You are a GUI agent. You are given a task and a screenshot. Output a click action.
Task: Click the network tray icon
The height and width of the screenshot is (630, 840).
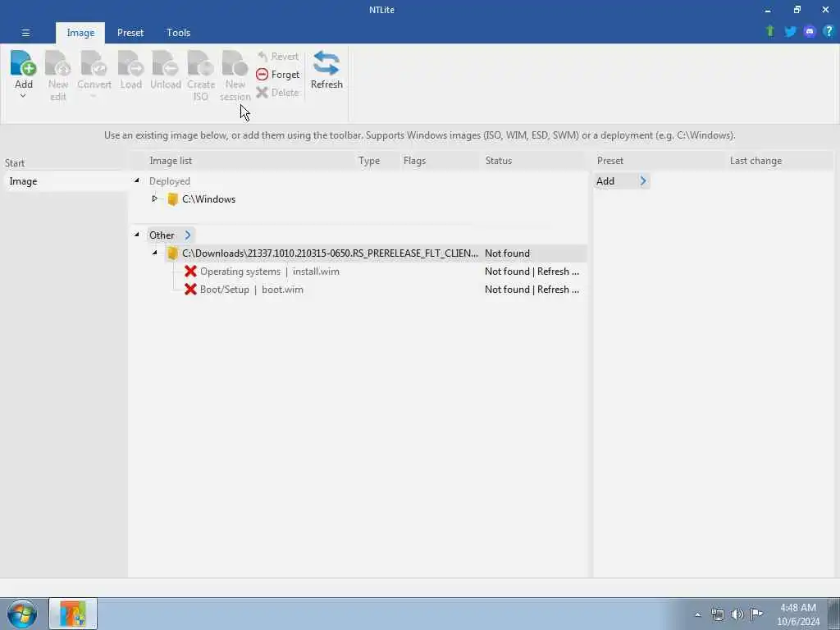click(717, 614)
